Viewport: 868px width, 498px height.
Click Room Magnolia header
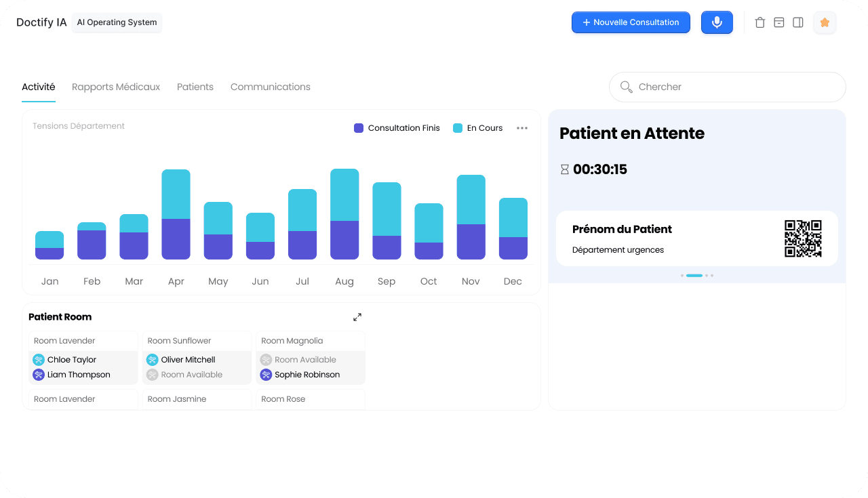coord(292,341)
